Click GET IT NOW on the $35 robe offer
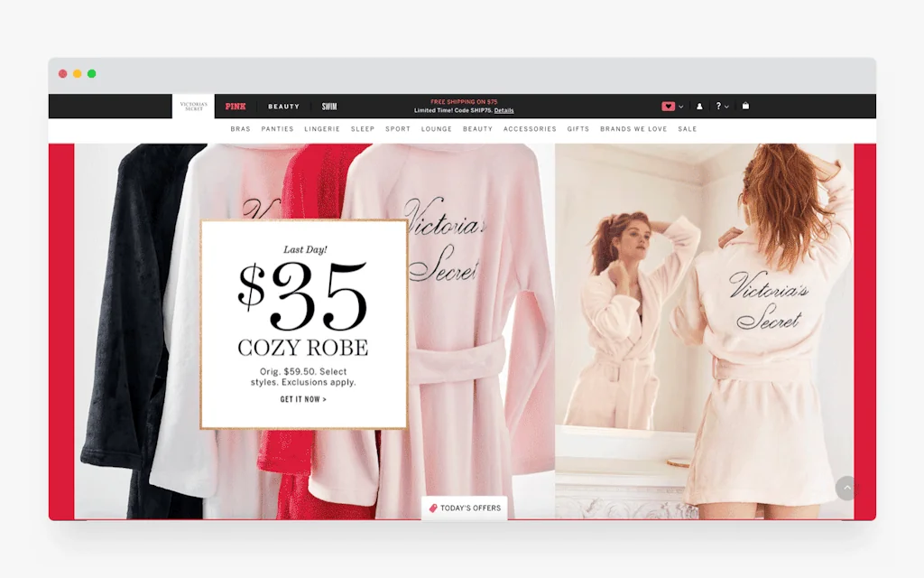Viewport: 924px width, 578px height. click(304, 399)
